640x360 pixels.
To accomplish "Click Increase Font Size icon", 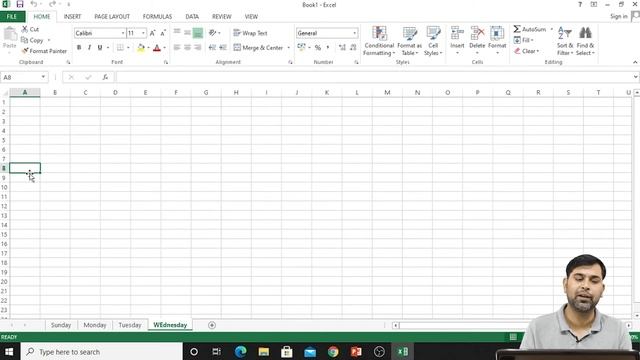I will (153, 33).
